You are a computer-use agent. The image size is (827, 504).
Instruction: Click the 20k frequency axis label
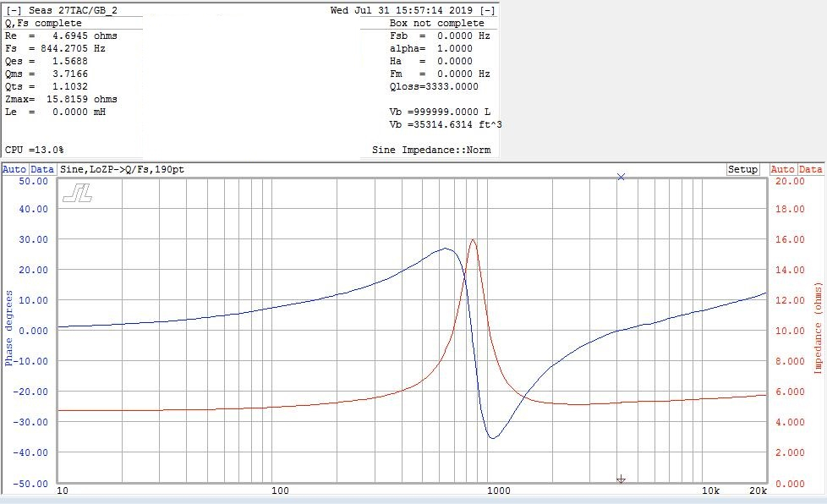click(x=758, y=490)
